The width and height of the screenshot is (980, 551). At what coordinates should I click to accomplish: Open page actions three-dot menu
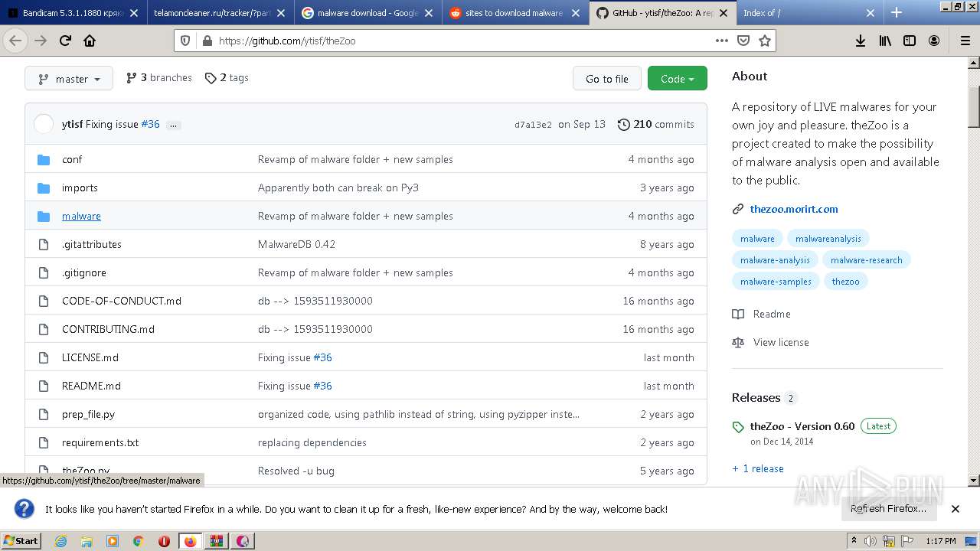(721, 41)
